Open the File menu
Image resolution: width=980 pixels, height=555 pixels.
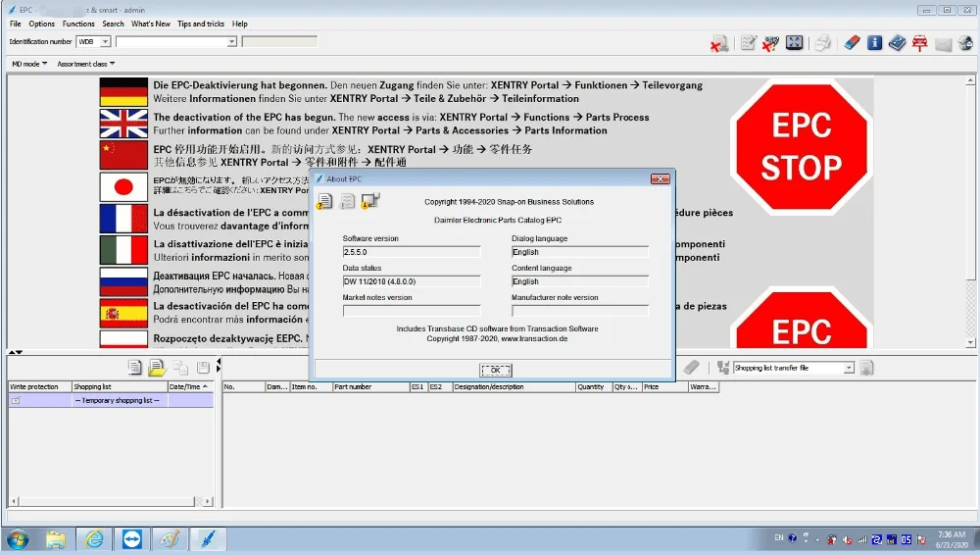point(16,24)
